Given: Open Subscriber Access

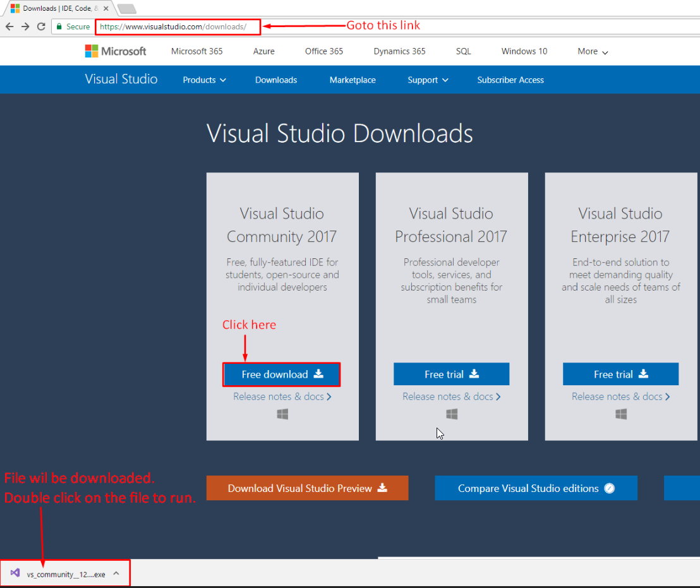Looking at the screenshot, I should coord(510,80).
